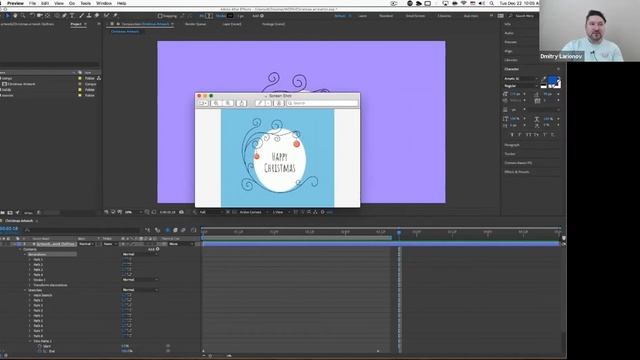The image size is (640, 360).
Task: Click share button in Screen Shot window
Action: 242,103
